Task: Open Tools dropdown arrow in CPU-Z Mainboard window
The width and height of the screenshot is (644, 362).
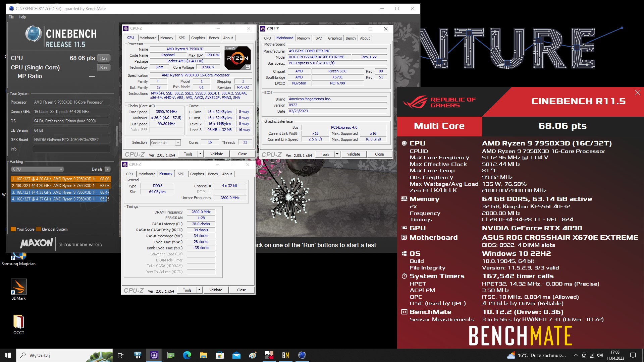Action: [x=337, y=154]
